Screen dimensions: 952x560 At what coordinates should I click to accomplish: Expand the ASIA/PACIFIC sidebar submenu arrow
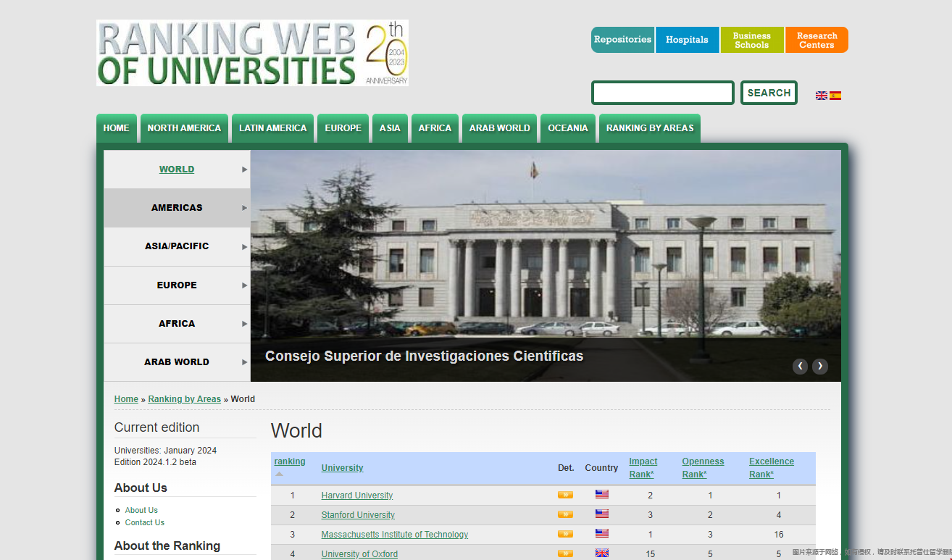245,246
